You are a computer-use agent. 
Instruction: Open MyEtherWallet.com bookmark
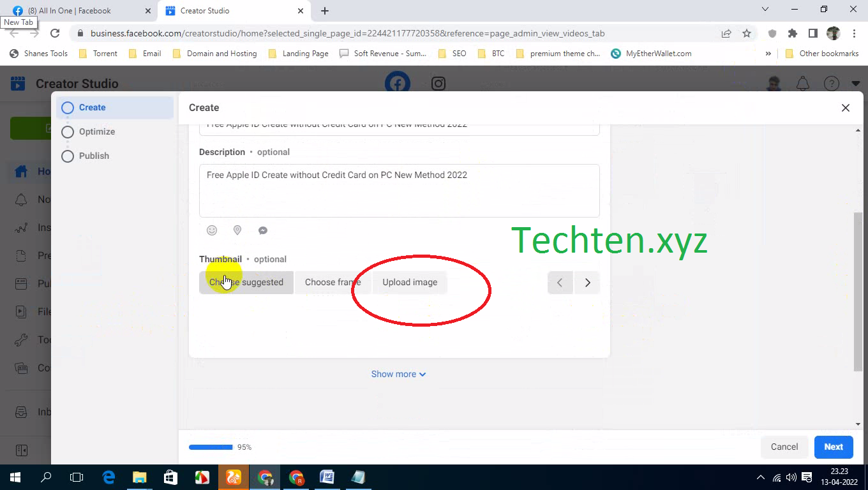[652, 54]
